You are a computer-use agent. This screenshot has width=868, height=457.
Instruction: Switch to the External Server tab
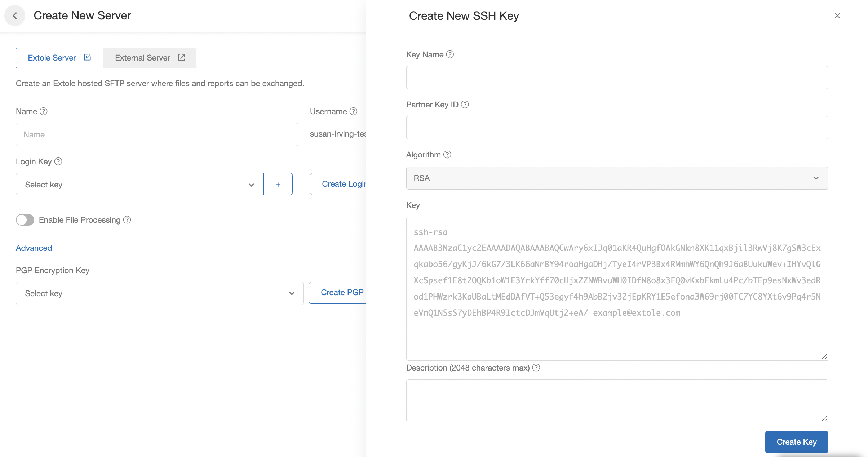point(150,58)
